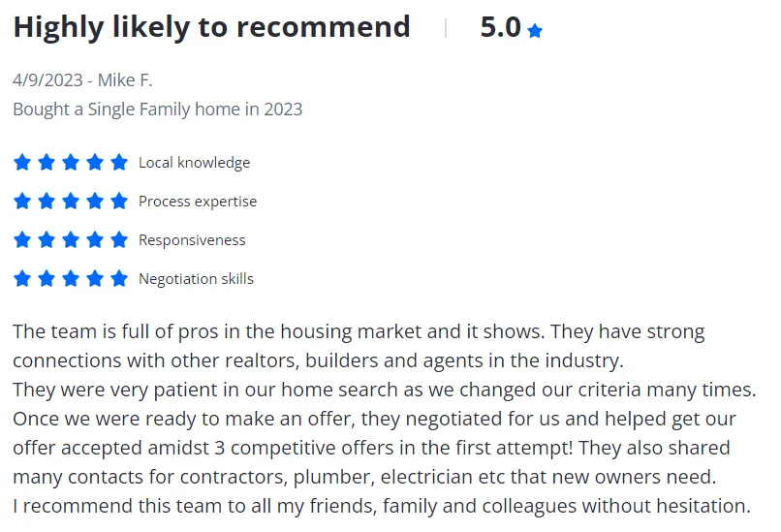Viewport: 781px width, 532px height.
Task: Click first star of Negotiation skills rating
Action: [x=22, y=279]
